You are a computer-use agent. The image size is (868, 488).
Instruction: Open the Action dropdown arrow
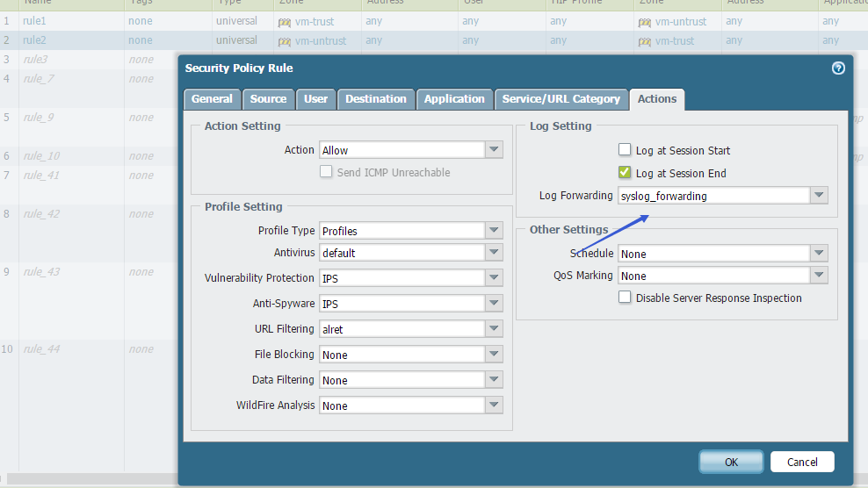[495, 150]
